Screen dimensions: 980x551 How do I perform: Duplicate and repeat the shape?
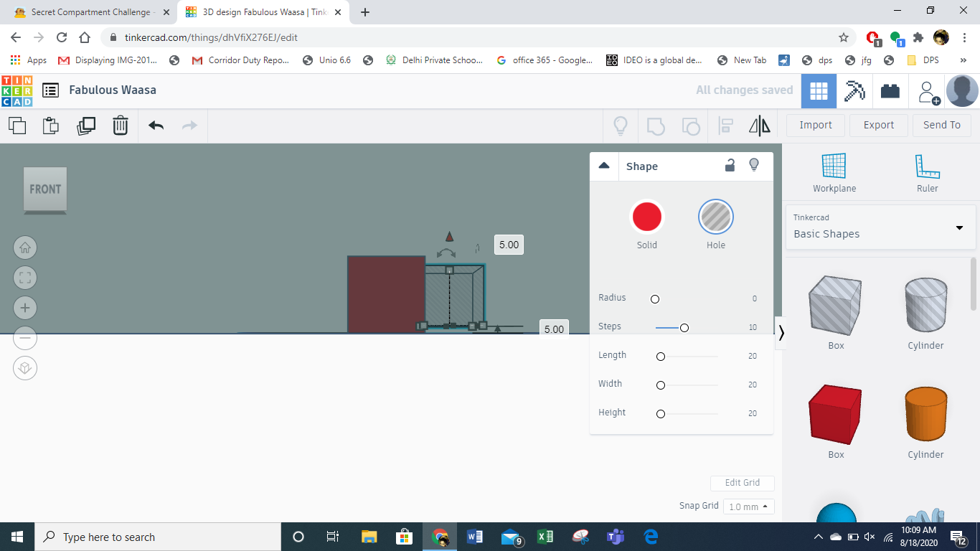click(x=86, y=126)
